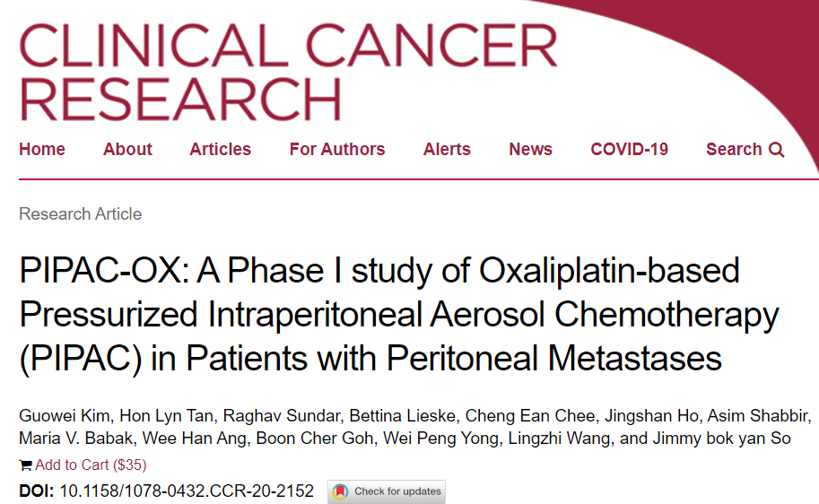Select the Alerts menu item
This screenshot has width=819, height=504.
click(447, 150)
